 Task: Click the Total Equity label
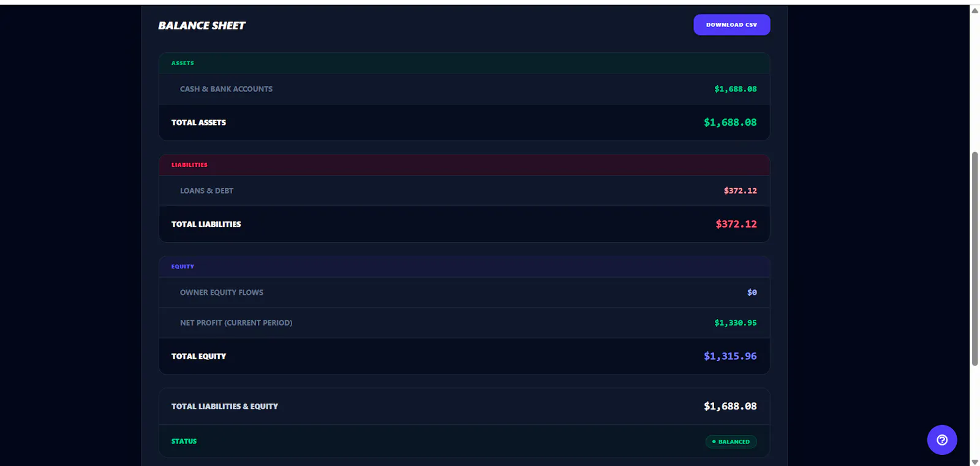198,356
